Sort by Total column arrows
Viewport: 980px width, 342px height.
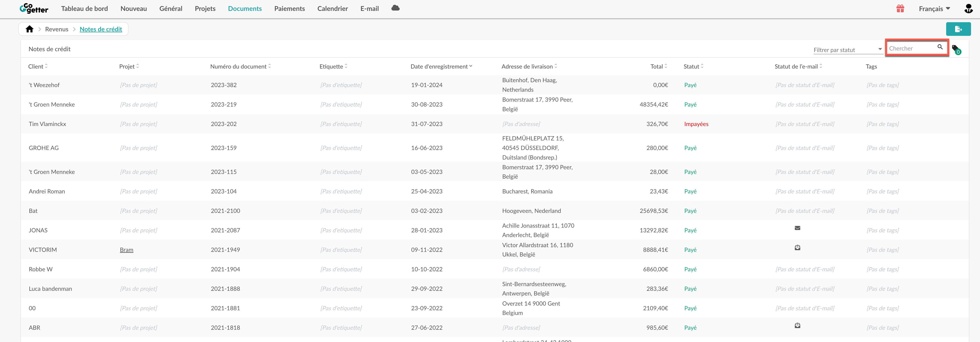point(666,66)
